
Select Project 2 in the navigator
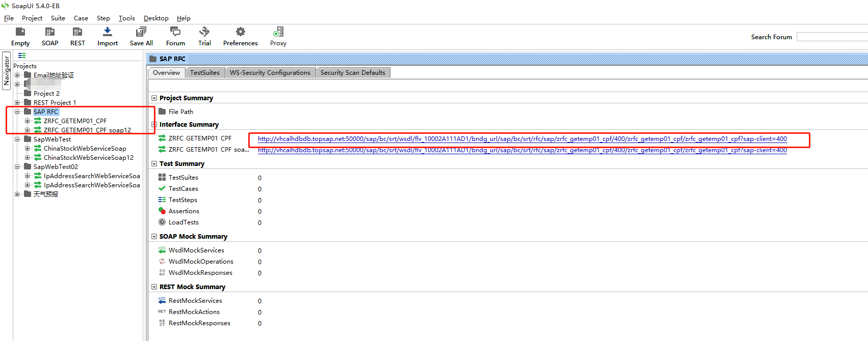pyautogui.click(x=46, y=93)
